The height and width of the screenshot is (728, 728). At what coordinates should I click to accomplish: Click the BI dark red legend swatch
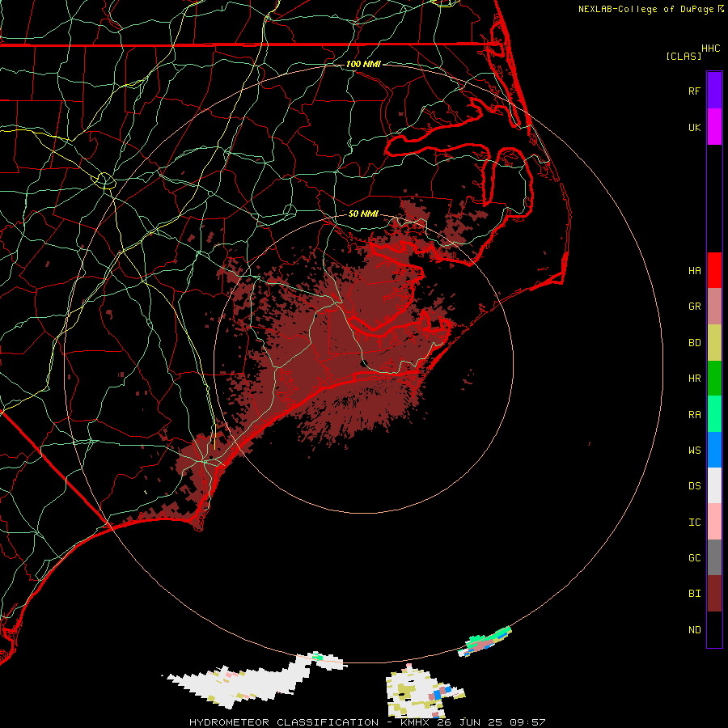tap(714, 594)
